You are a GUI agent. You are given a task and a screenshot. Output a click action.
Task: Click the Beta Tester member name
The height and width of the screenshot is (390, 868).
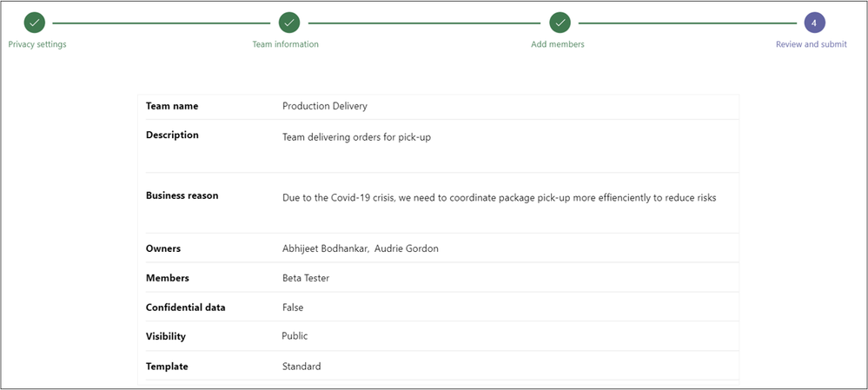click(x=305, y=278)
